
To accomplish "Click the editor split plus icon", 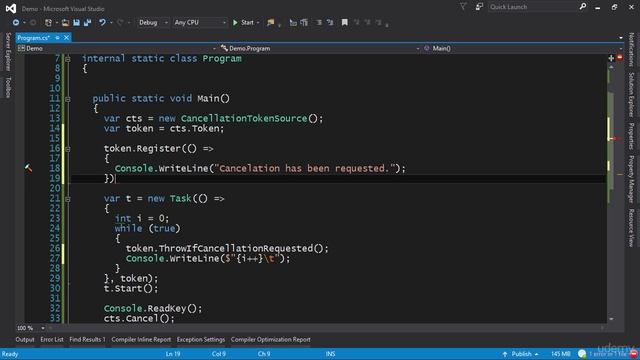I will click(611, 58).
